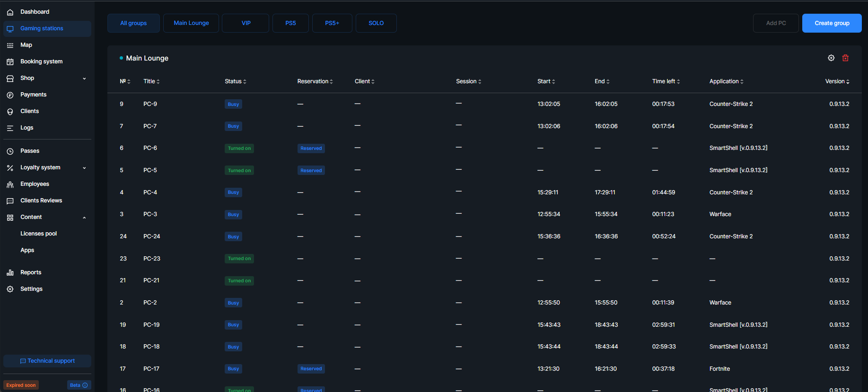
Task: Click the Beta info icon
Action: [85, 385]
